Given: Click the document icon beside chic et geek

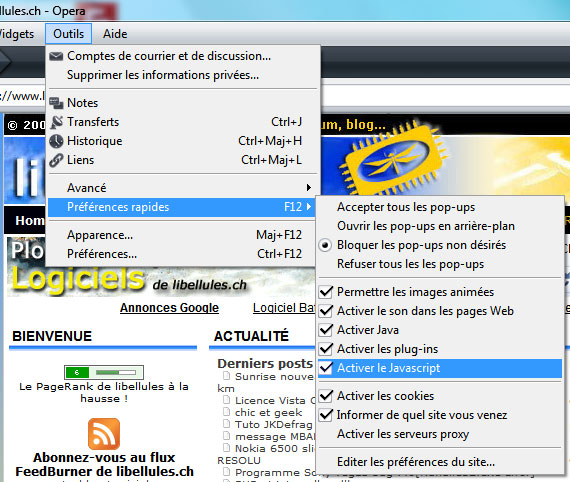Looking at the screenshot, I should tap(226, 412).
